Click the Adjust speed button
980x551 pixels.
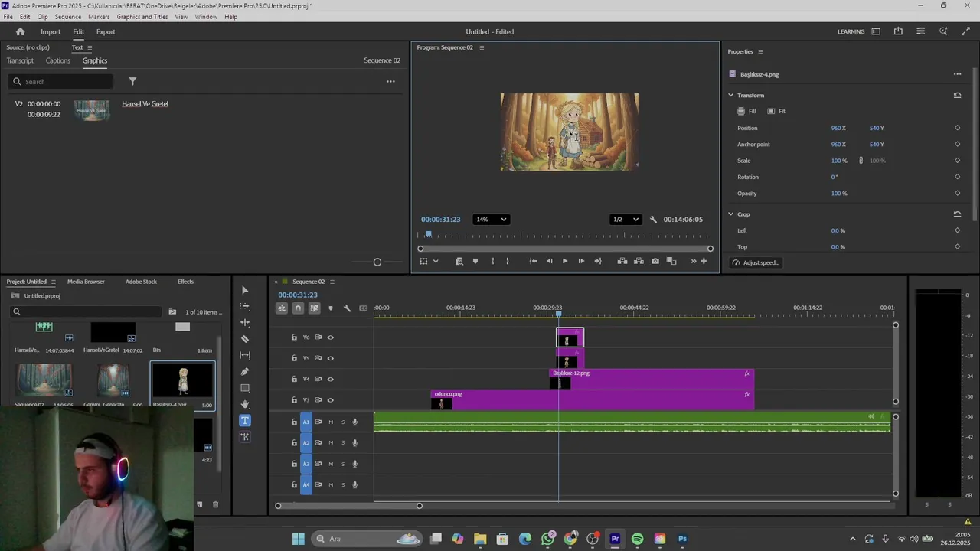pyautogui.click(x=755, y=262)
